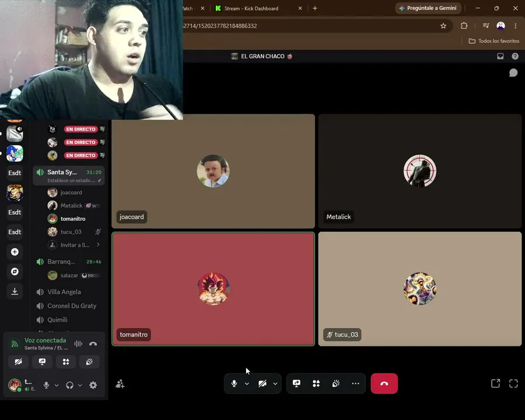The width and height of the screenshot is (525, 420).
Task: Watch third EN DIRECTO stream
Action: click(x=80, y=155)
